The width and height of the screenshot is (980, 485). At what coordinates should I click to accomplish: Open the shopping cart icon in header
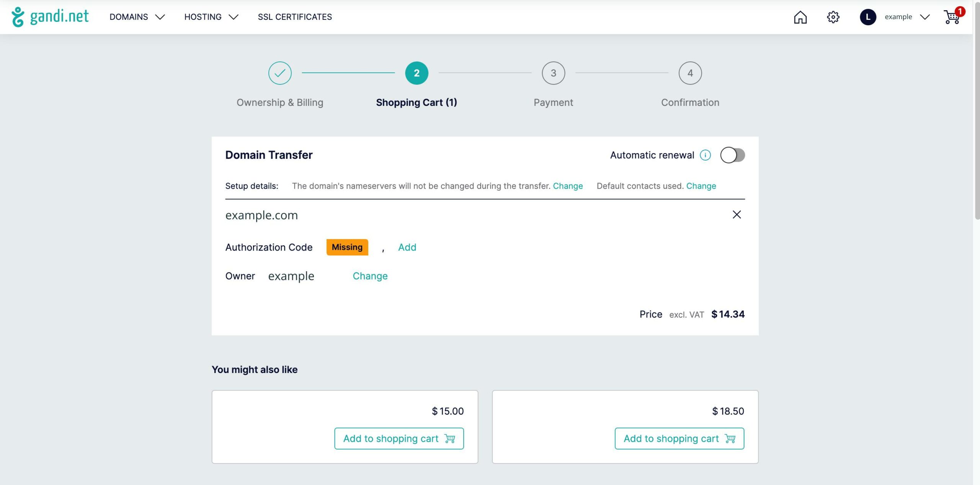tap(953, 16)
